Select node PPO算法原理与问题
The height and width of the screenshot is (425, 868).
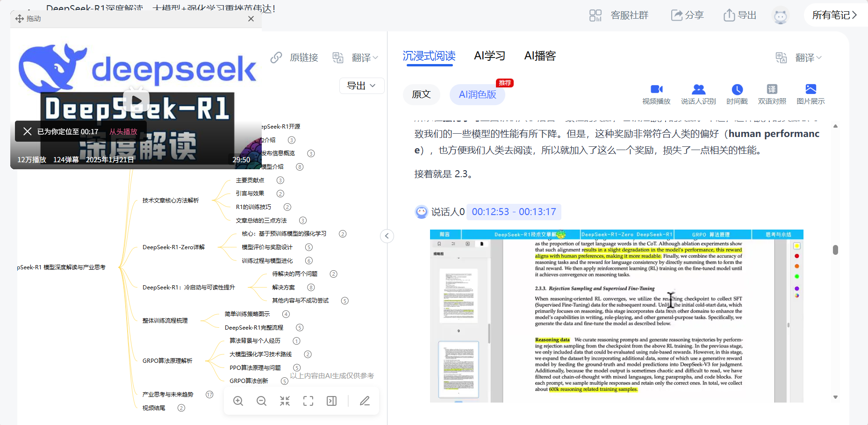(255, 368)
